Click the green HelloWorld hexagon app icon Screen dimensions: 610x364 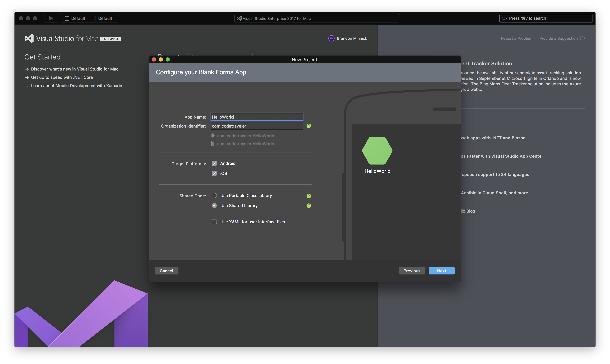click(377, 151)
